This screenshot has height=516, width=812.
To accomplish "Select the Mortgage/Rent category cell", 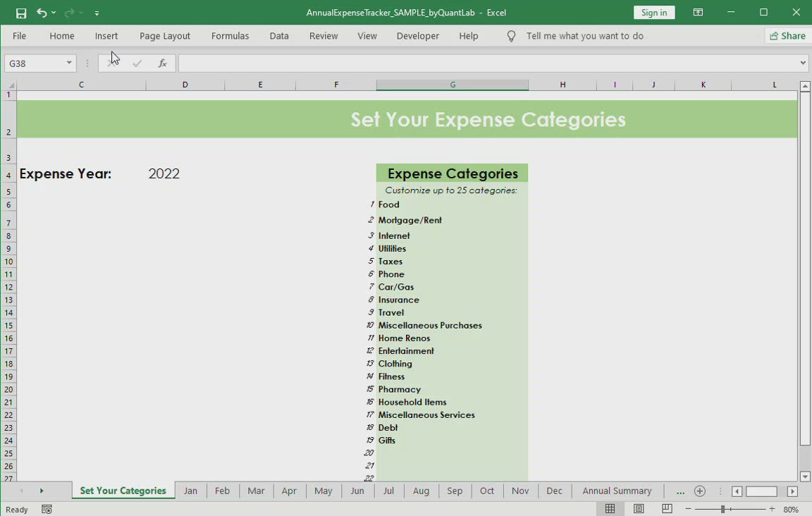I will 451,220.
